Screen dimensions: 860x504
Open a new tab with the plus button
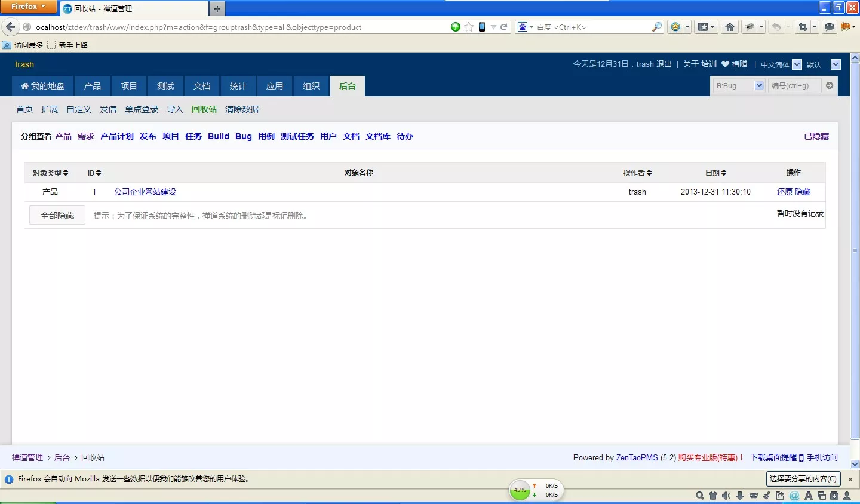pyautogui.click(x=217, y=8)
